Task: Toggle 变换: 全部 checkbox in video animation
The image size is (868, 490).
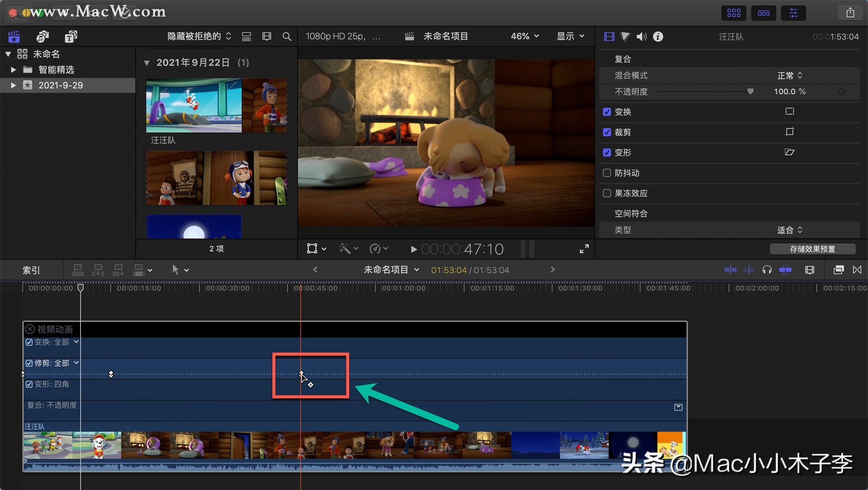Action: coord(29,342)
